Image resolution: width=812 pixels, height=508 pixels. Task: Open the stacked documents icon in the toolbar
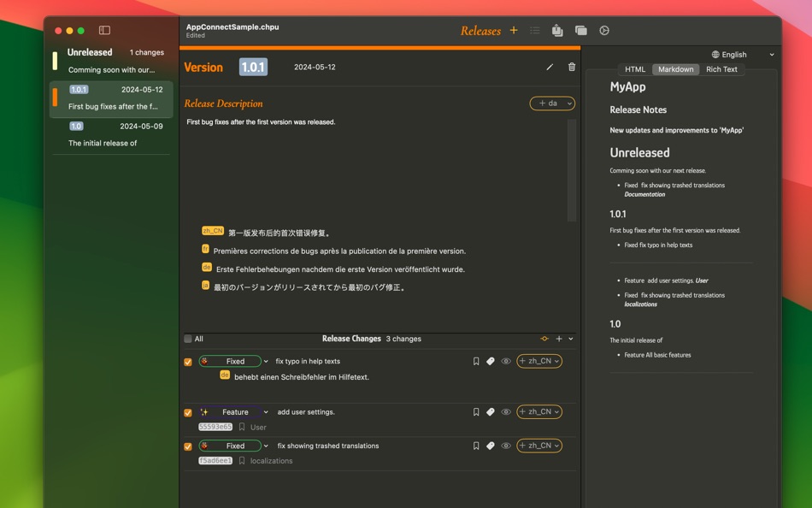point(580,30)
